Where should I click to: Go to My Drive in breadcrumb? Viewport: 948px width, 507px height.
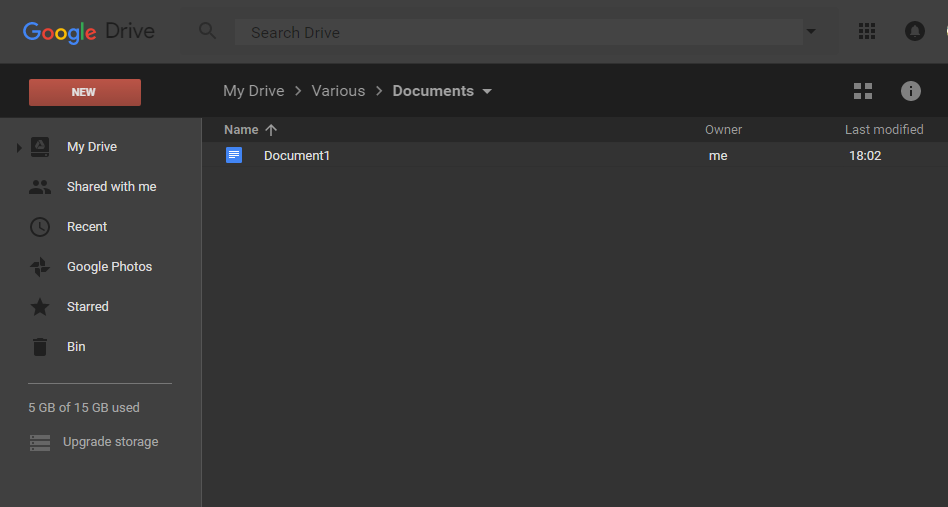coord(253,91)
